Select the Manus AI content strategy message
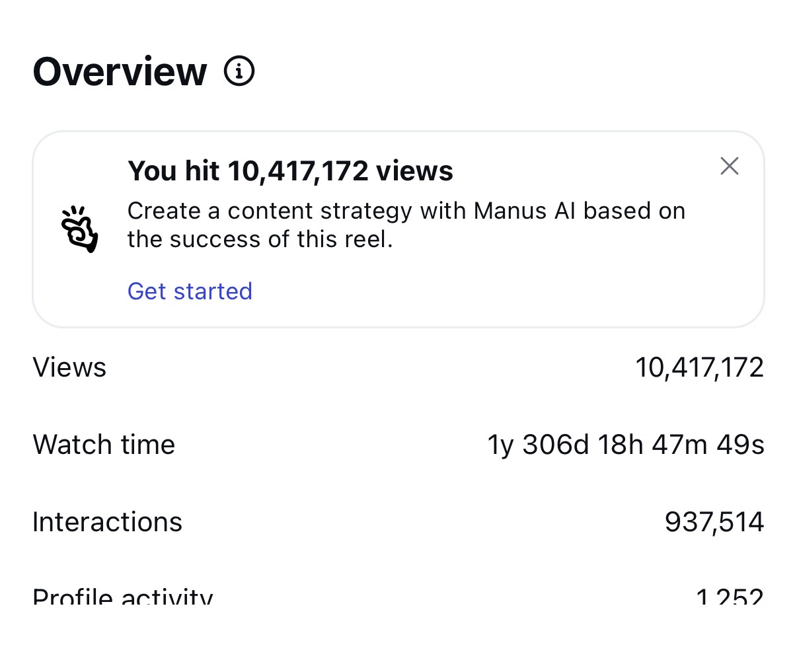The height and width of the screenshot is (672, 797). pos(406,225)
